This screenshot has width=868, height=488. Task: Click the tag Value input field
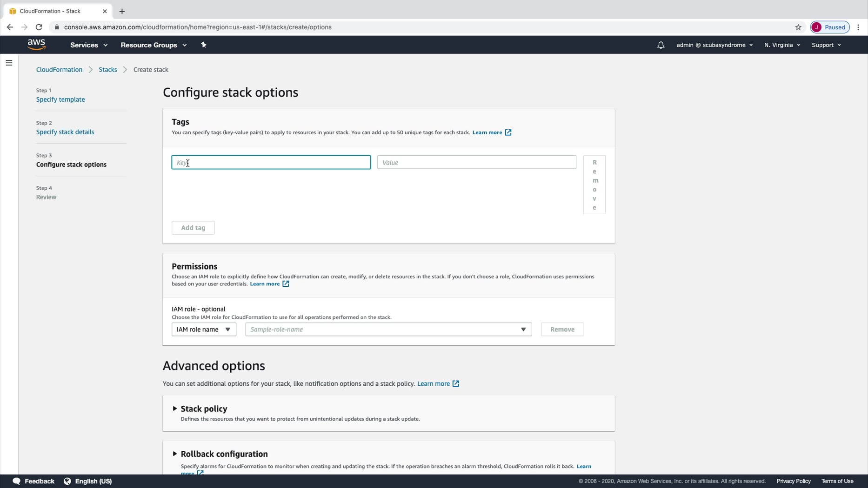click(x=476, y=162)
